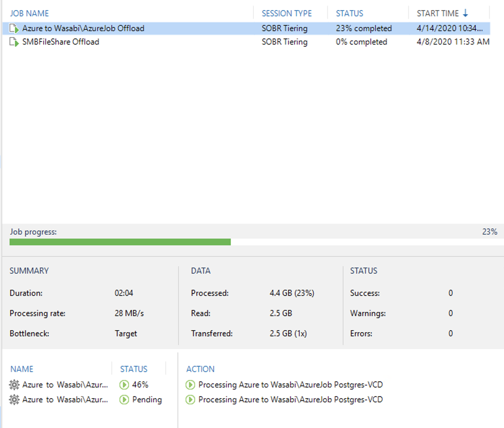Click SOBR Tiering cell of SMBFileShare job

[285, 42]
